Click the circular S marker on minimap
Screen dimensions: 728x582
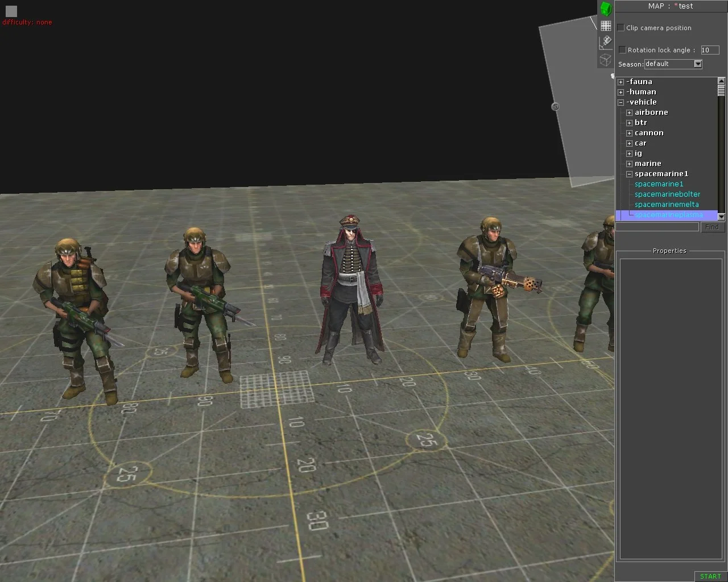click(x=556, y=106)
